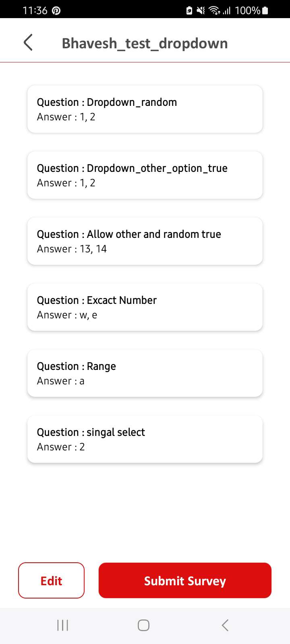The image size is (290, 644).
Task: Select the Excact Number question card
Action: pyautogui.click(x=145, y=307)
